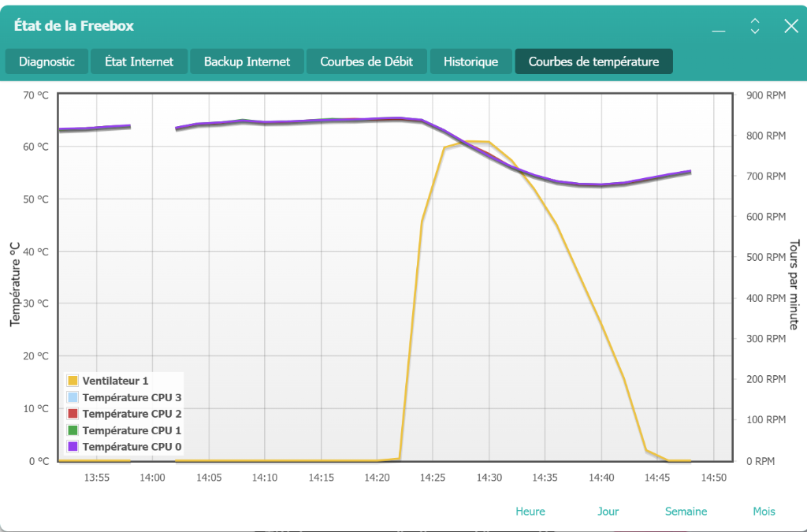Click the 60 °C axis label
Viewport: 807px width, 532px height.
pyautogui.click(x=36, y=147)
